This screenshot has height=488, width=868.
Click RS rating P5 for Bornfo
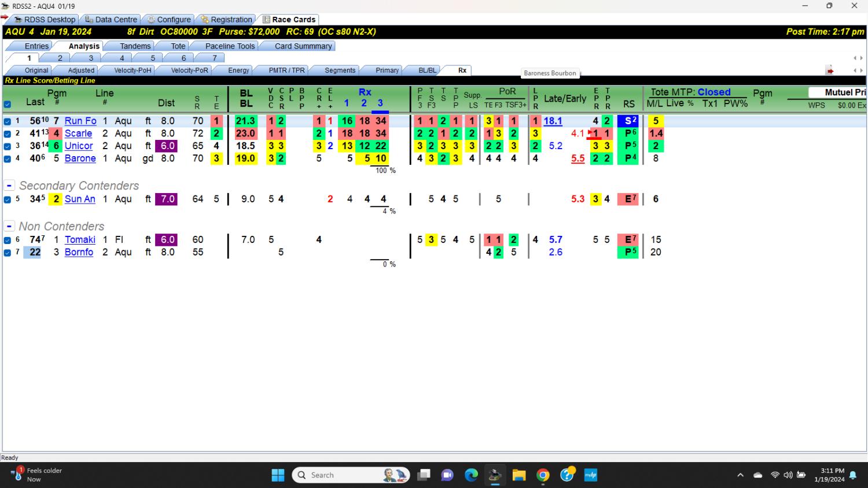click(628, 252)
